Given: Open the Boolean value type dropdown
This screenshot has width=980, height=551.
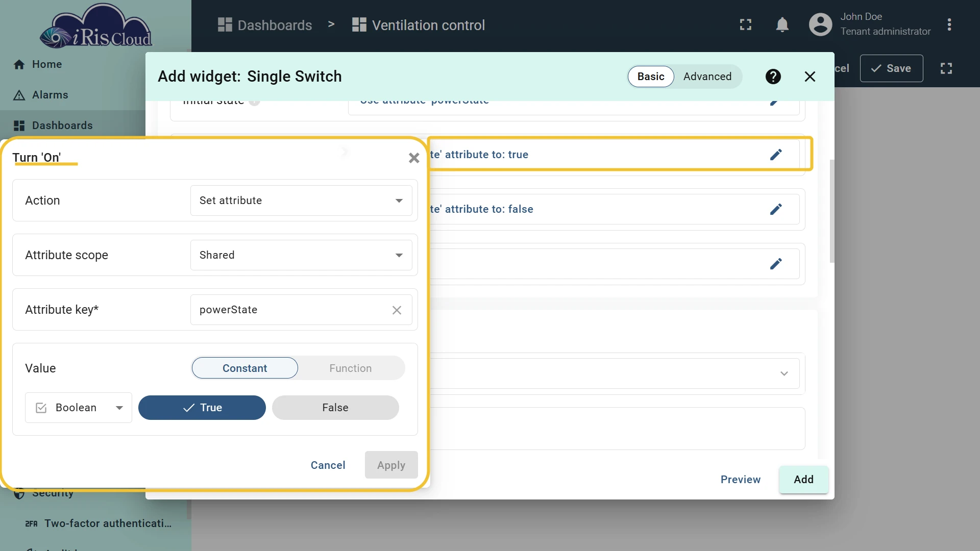Looking at the screenshot, I should [x=79, y=408].
